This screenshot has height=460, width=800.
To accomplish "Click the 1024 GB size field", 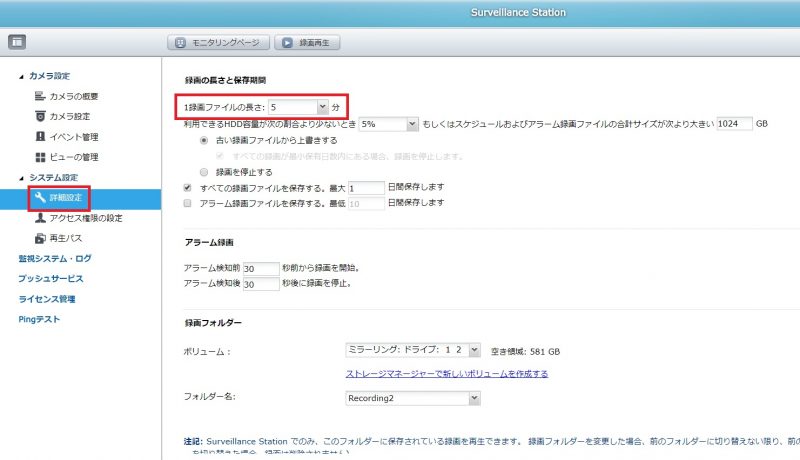I will (x=734, y=123).
